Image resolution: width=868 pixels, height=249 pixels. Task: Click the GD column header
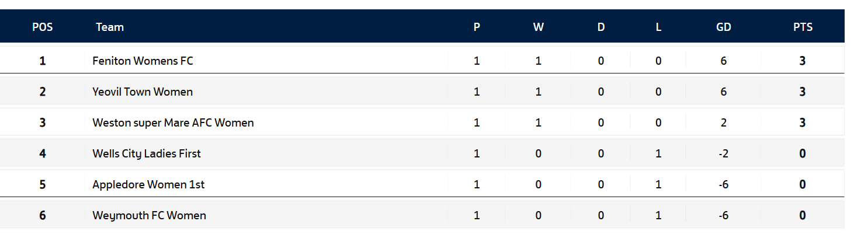(x=724, y=27)
